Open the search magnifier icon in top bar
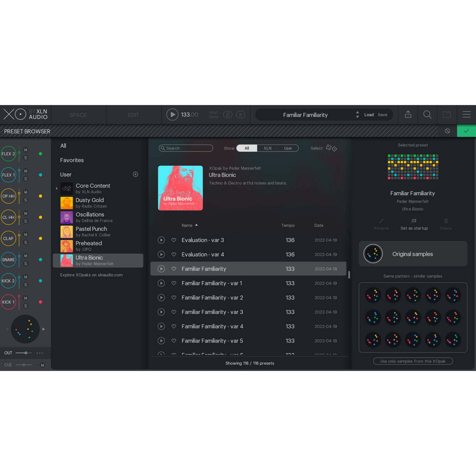476x476 pixels. tap(427, 115)
